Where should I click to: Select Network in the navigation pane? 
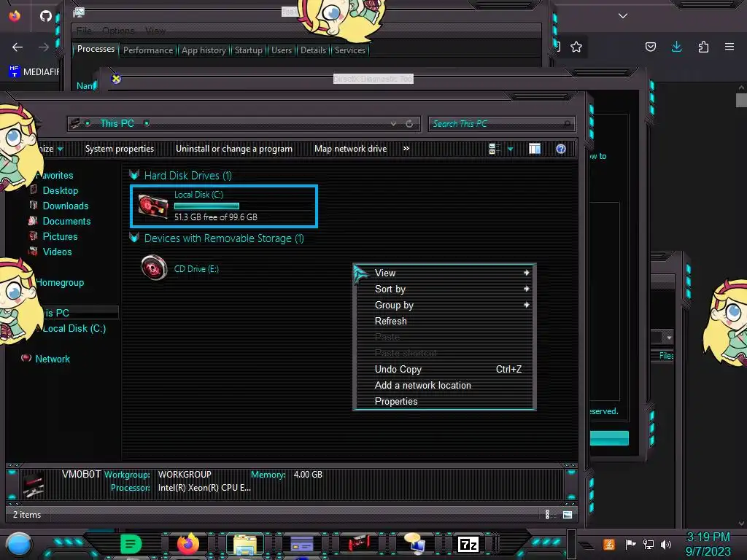click(53, 359)
